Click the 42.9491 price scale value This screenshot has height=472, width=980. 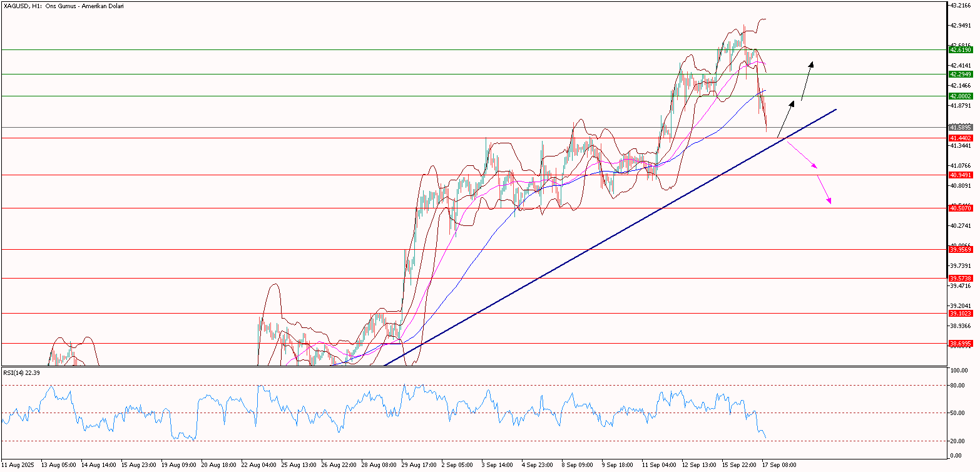pyautogui.click(x=961, y=25)
